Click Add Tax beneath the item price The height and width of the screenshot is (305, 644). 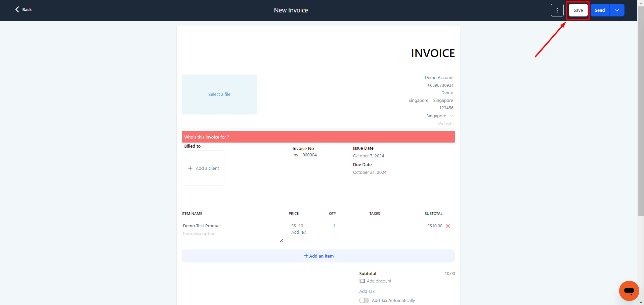[x=298, y=232]
